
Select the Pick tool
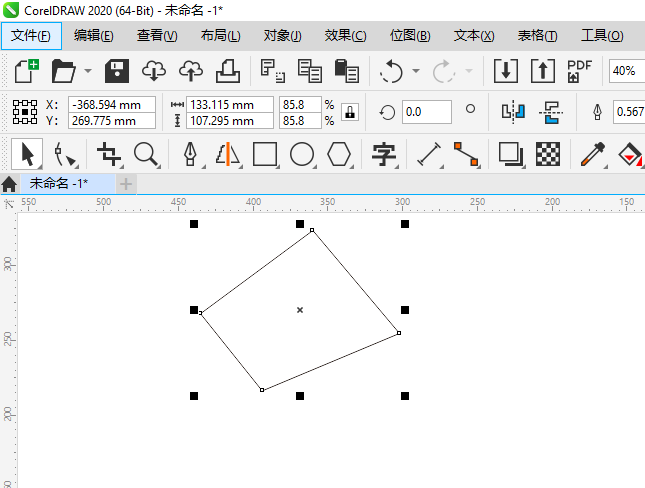pyautogui.click(x=27, y=154)
